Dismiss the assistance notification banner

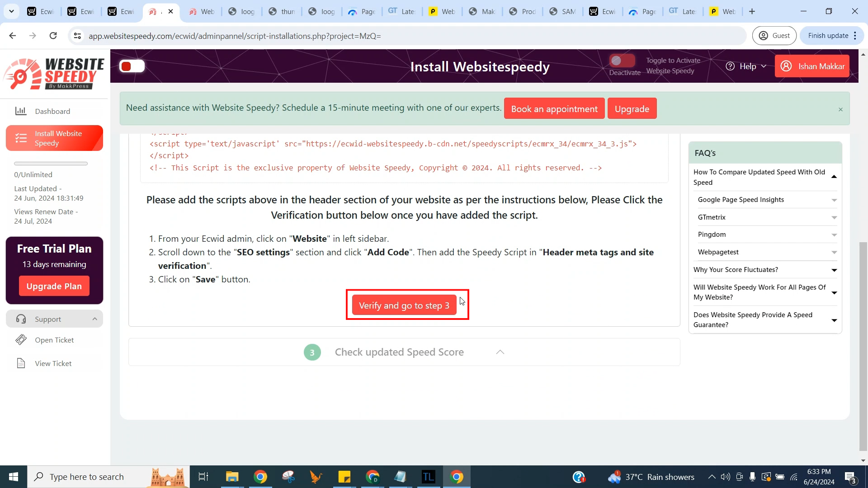pos(841,109)
